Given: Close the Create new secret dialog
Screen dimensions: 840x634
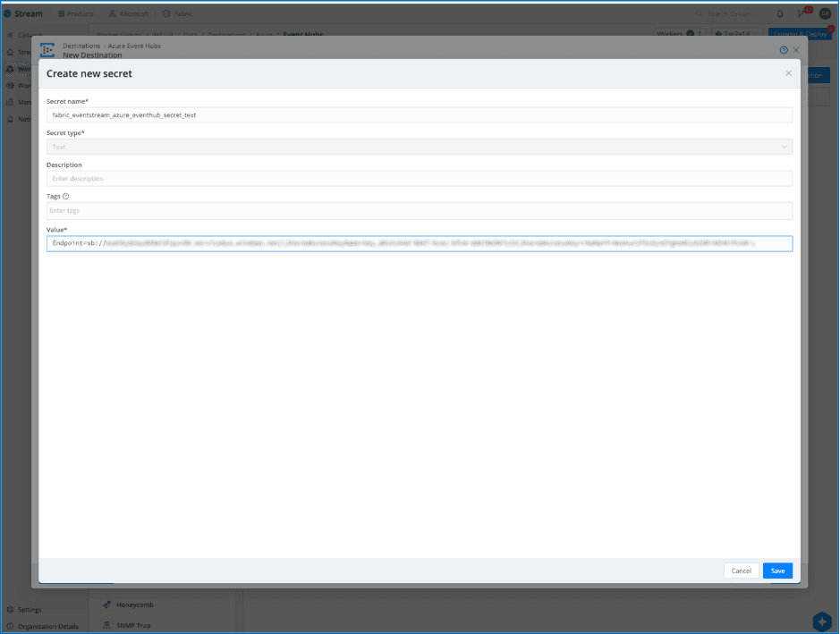Looking at the screenshot, I should point(788,73).
